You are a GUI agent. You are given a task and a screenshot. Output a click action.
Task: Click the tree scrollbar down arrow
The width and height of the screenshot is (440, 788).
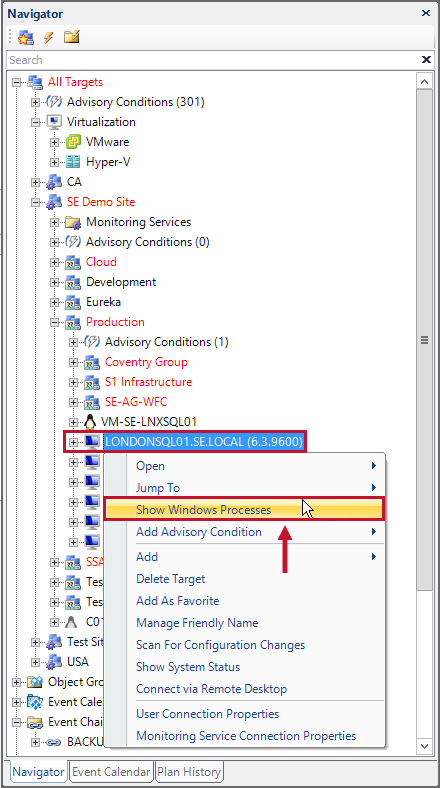(x=425, y=746)
